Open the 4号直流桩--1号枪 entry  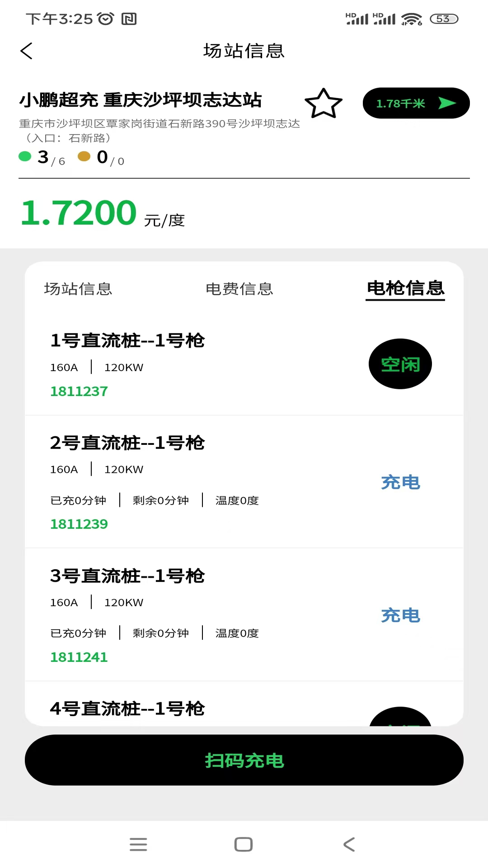[x=127, y=708]
